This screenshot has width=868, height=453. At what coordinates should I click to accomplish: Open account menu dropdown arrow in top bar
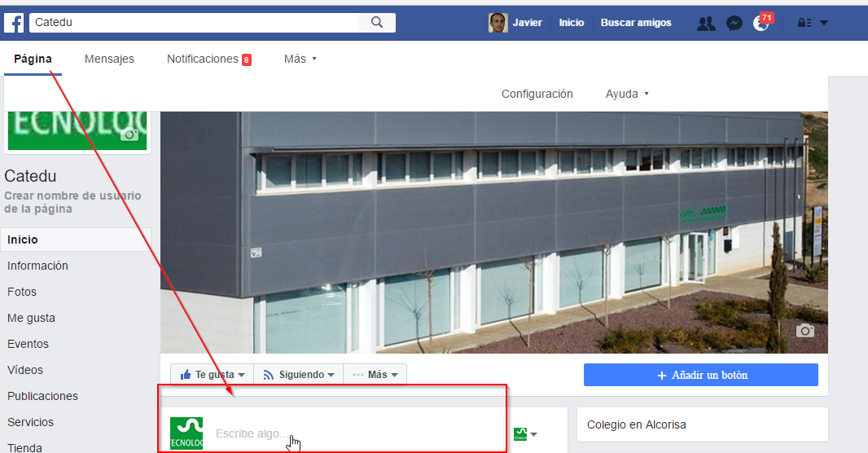[x=824, y=23]
